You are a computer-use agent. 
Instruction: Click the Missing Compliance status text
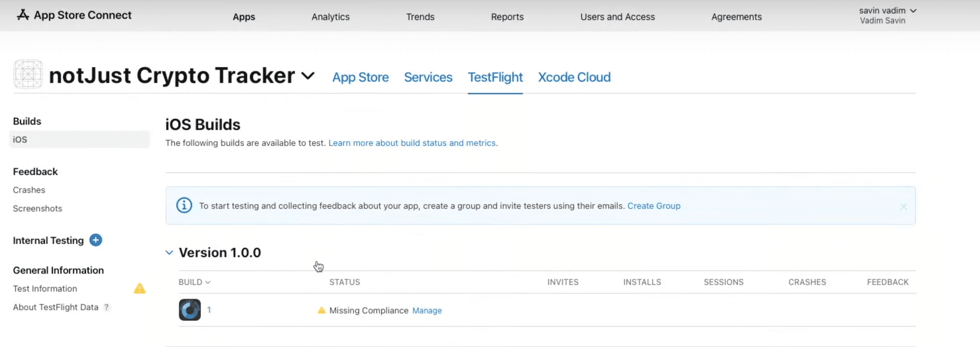click(x=369, y=310)
